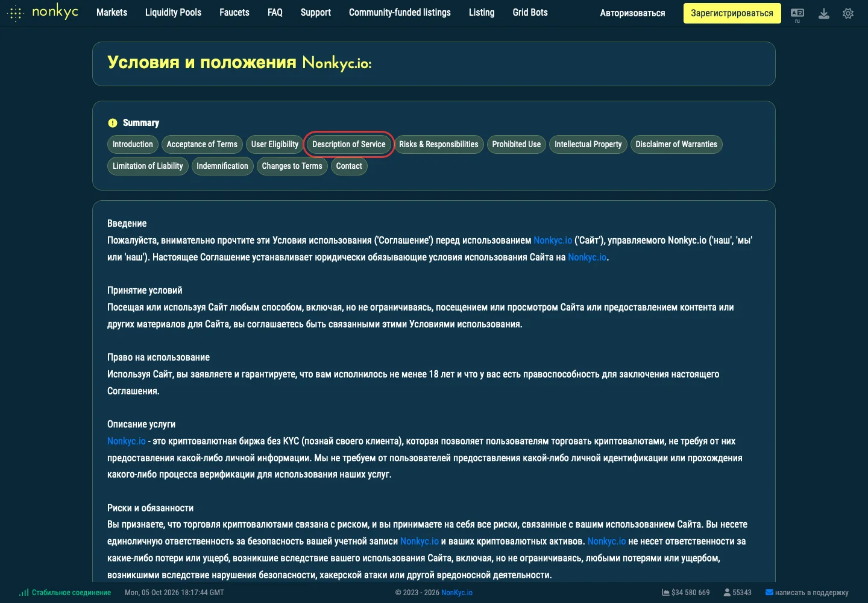This screenshot has height=603, width=868.
Task: Open Grid Bots page
Action: 530,13
